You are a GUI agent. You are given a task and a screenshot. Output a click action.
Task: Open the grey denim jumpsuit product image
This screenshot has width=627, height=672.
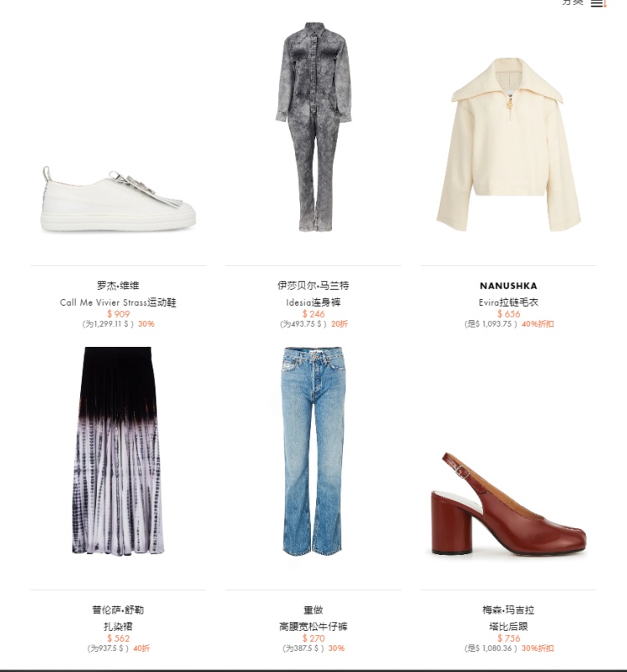coord(313,127)
